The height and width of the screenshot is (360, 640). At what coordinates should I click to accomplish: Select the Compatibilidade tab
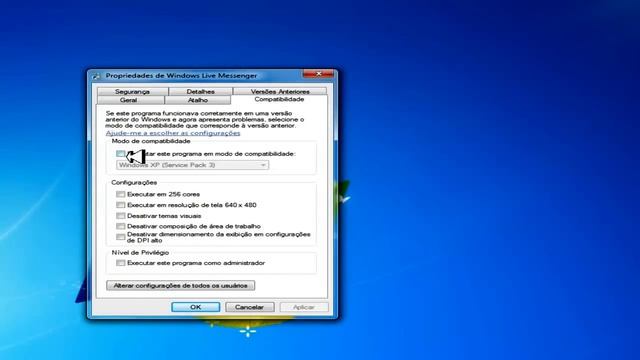click(x=279, y=99)
